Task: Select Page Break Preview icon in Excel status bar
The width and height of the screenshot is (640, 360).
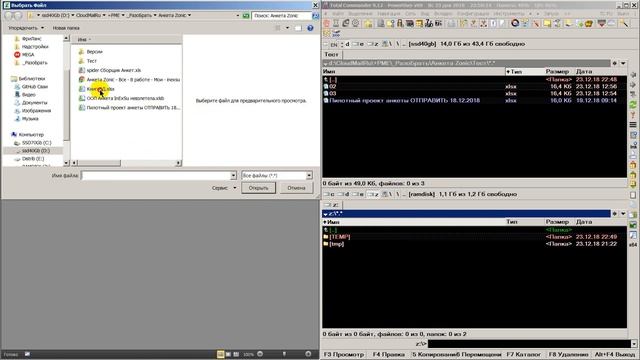Action: coord(236,354)
